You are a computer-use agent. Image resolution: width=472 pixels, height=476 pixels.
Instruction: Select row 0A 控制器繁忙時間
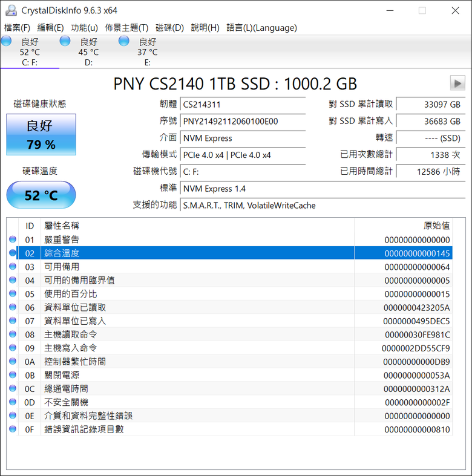(x=229, y=362)
